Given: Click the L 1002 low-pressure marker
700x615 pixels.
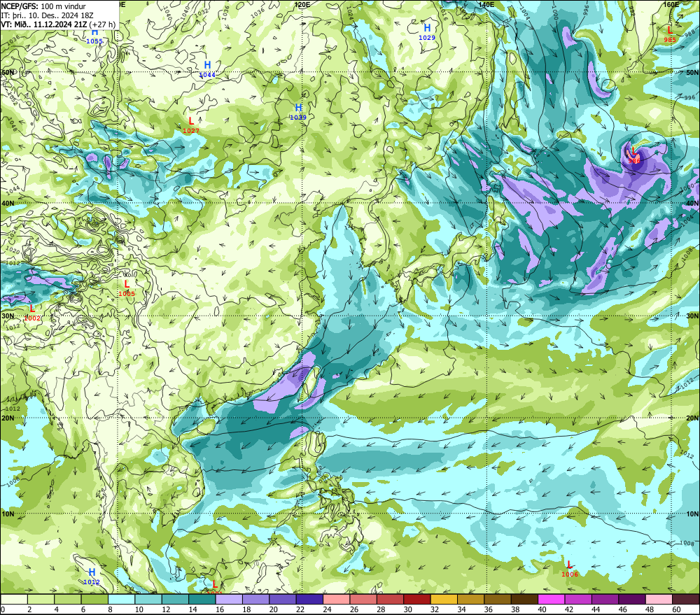Looking at the screenshot, I should (32, 313).
